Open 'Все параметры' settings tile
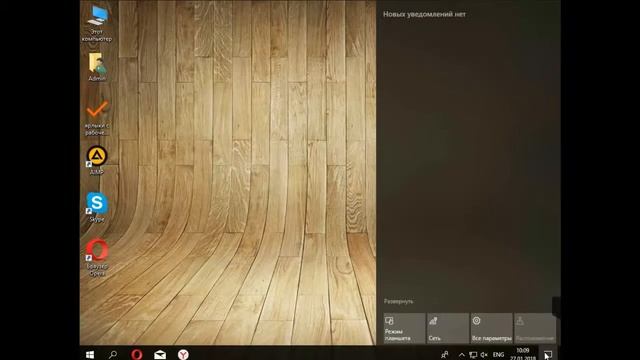Screen dimensions: 640x360 pos(491,328)
